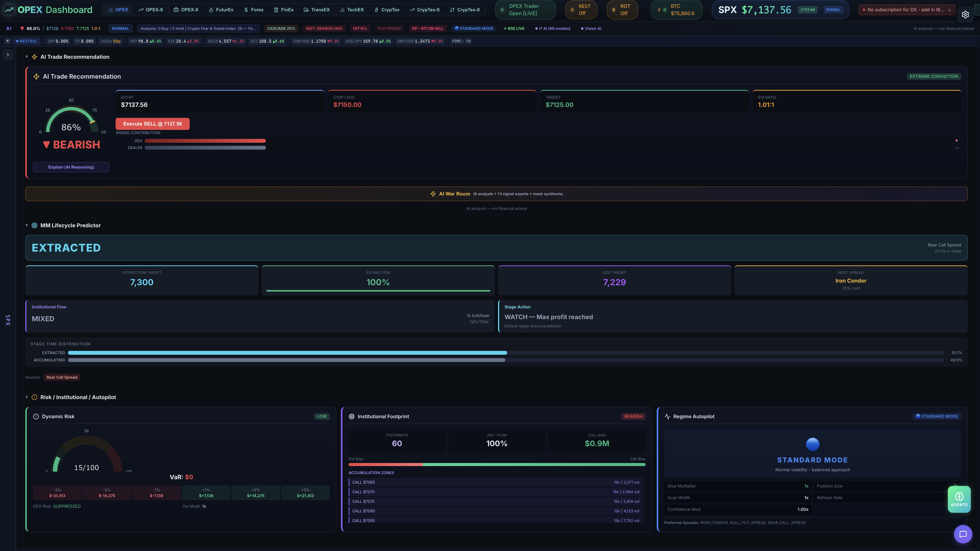This screenshot has height=551, width=980.
Task: Open the OPEX-X tab
Action: click(x=186, y=10)
